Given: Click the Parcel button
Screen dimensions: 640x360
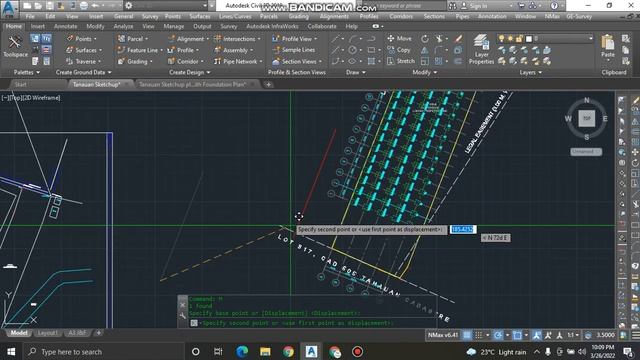Looking at the screenshot, I should coord(133,39).
